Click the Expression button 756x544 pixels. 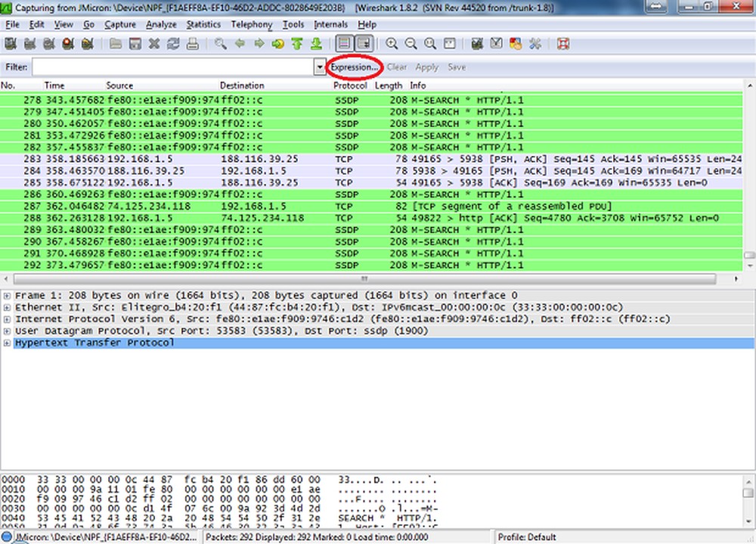point(354,67)
